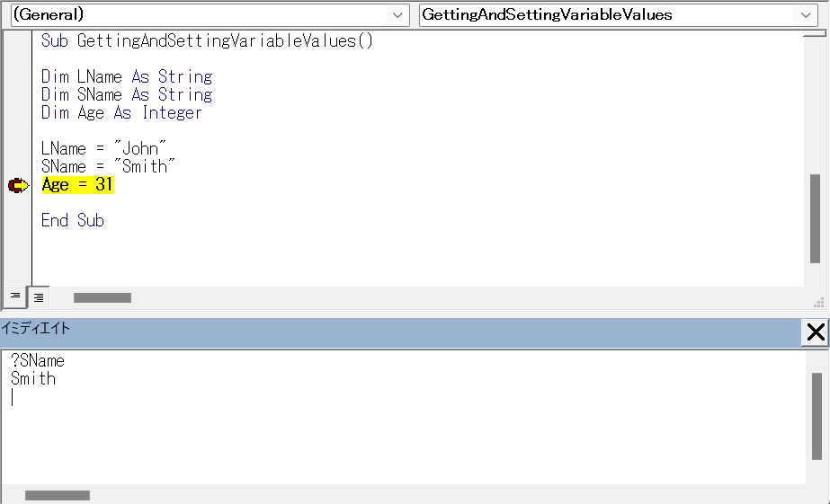This screenshot has height=504, width=830.
Task: Switch to Procedure View button
Action: pos(15,296)
